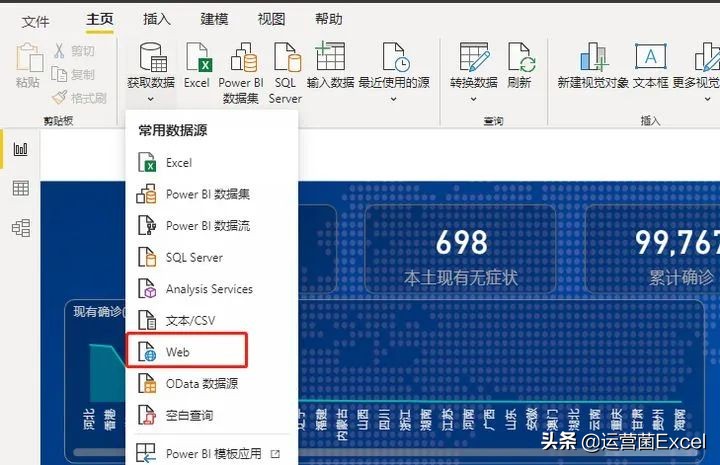Screen dimensions: 720x465
Task: Choose Power BI 数据集 from dropdown list
Action: (211, 194)
